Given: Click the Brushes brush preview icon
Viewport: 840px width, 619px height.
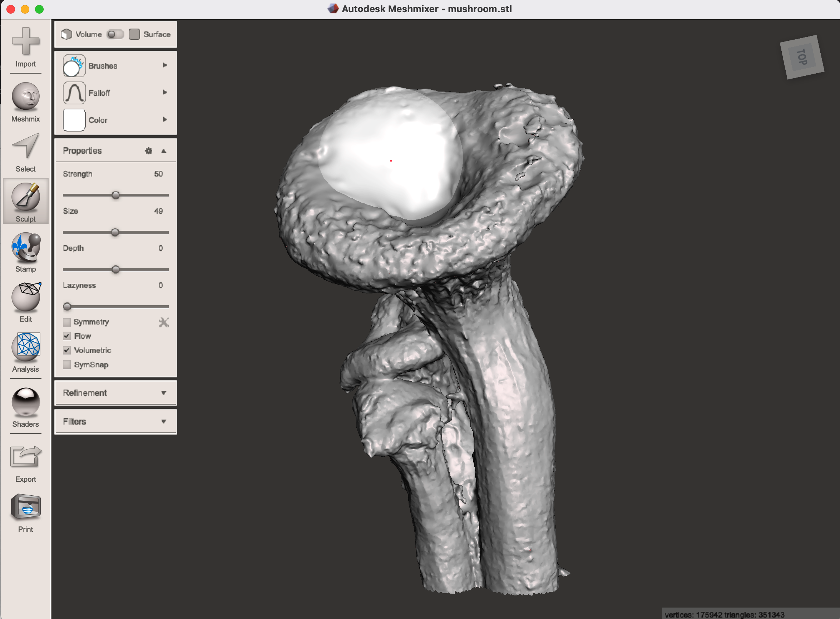Looking at the screenshot, I should coord(74,65).
